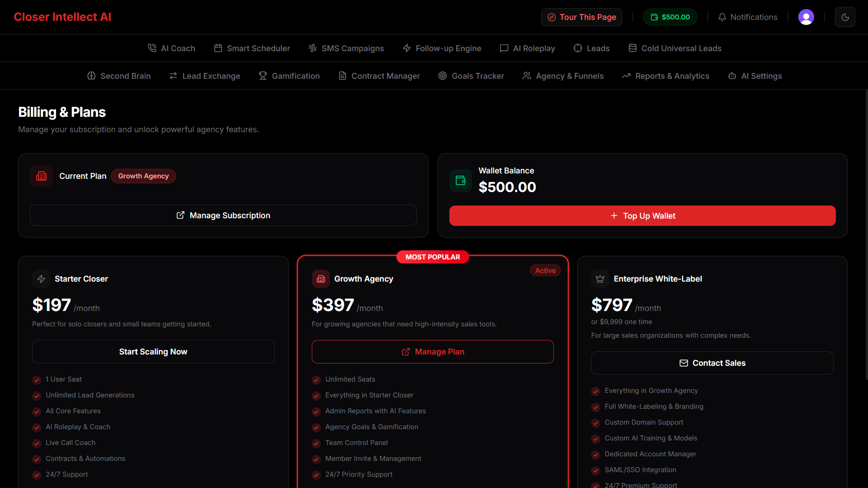Click the Starter Closer lightning icon
This screenshot has width=868, height=488.
[x=41, y=279]
